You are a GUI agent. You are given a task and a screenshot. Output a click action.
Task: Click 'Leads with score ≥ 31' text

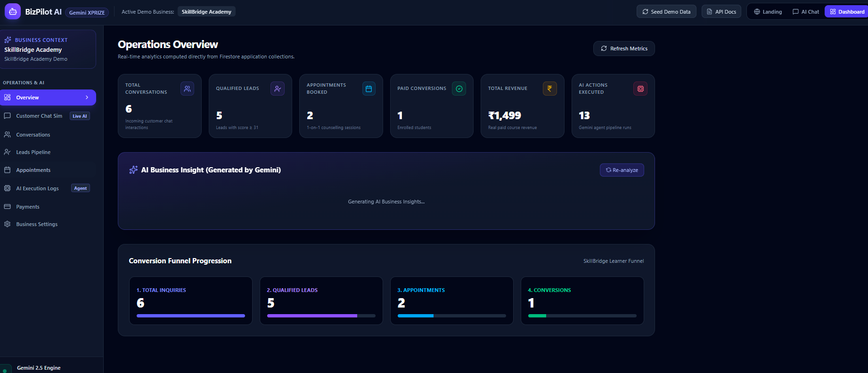coord(237,128)
